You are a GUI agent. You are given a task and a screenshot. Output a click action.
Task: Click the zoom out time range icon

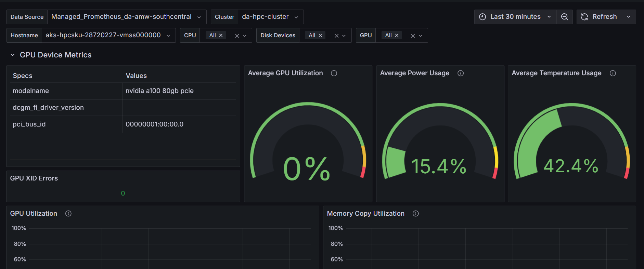tap(565, 17)
